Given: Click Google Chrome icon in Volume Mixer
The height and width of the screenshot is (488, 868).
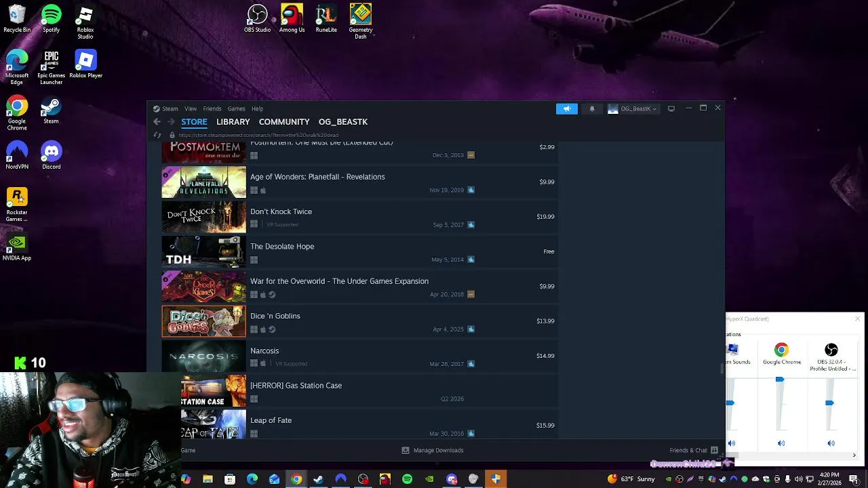Looking at the screenshot, I should (782, 350).
